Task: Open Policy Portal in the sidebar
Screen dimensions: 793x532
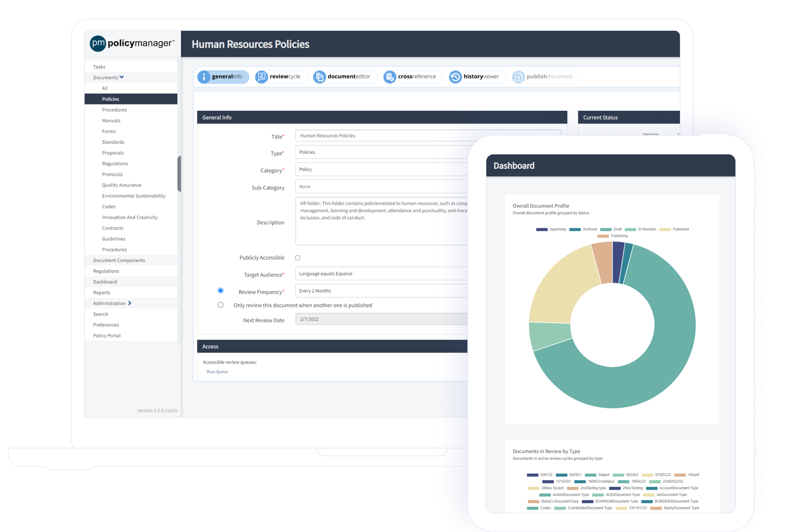Action: point(107,336)
